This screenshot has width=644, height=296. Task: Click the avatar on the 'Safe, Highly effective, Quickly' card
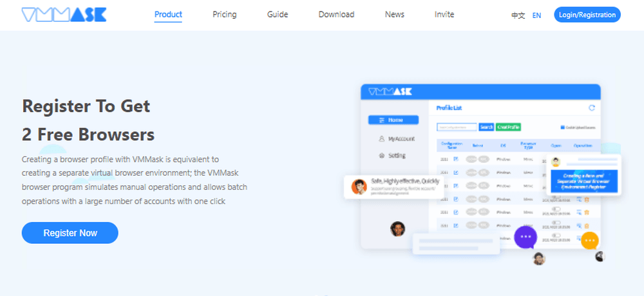pos(359,187)
